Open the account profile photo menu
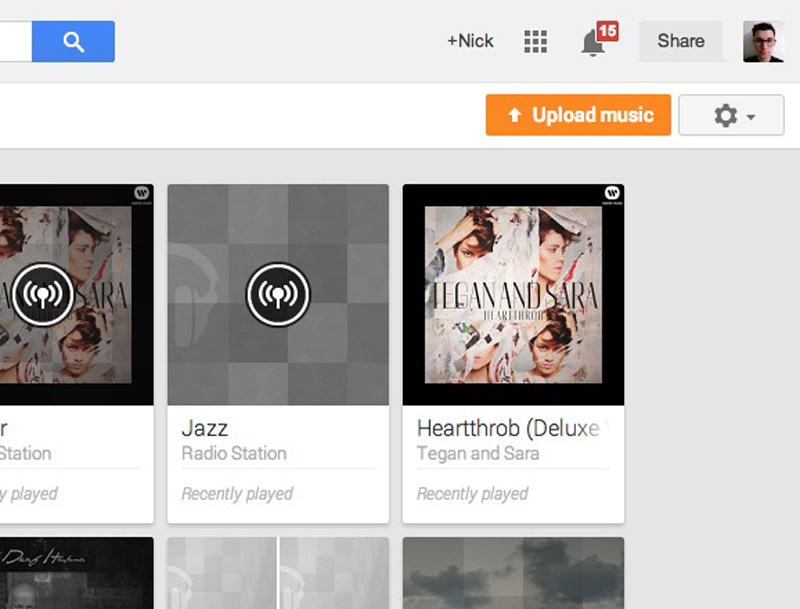The image size is (800, 609). pyautogui.click(x=763, y=41)
